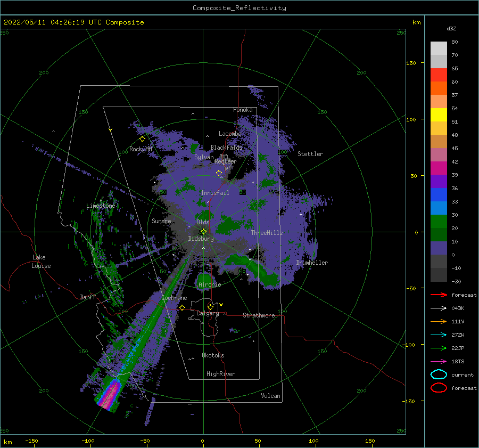
Task: Click the Sylvan label
Action: (x=204, y=157)
